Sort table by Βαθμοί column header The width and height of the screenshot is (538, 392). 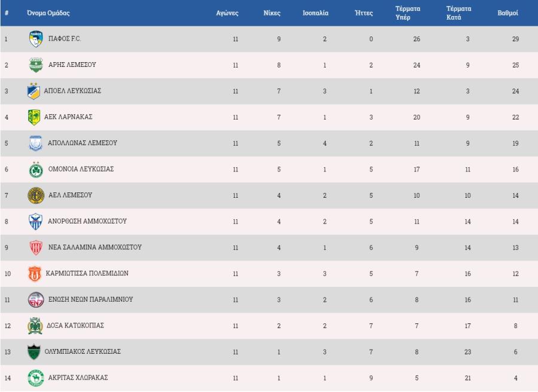pos(508,13)
